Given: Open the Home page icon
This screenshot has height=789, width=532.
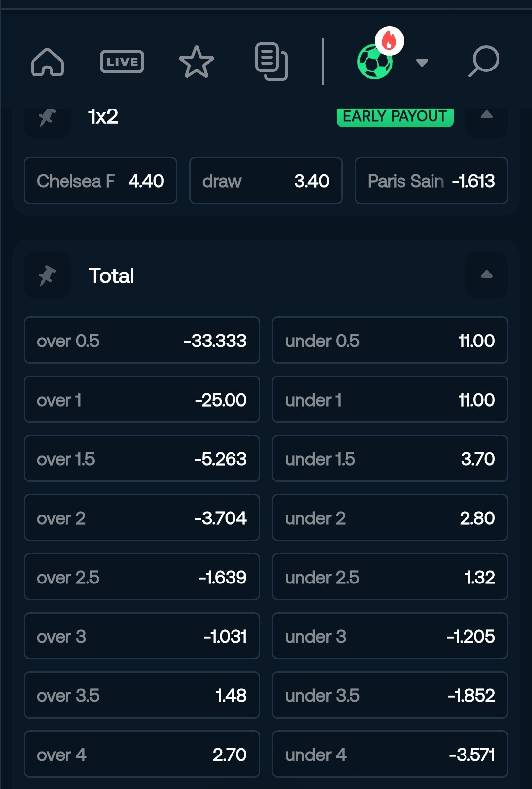Looking at the screenshot, I should click(47, 62).
